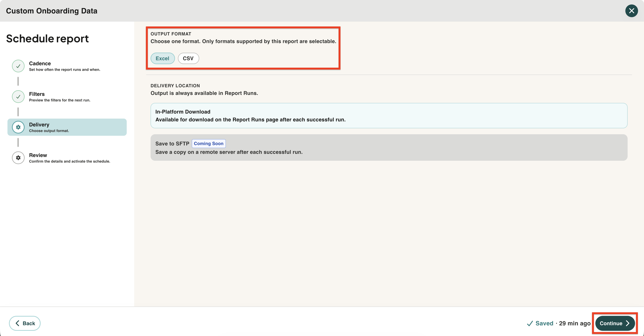
Task: Click the 'Custom Onboarding Data' title
Action: [x=51, y=11]
